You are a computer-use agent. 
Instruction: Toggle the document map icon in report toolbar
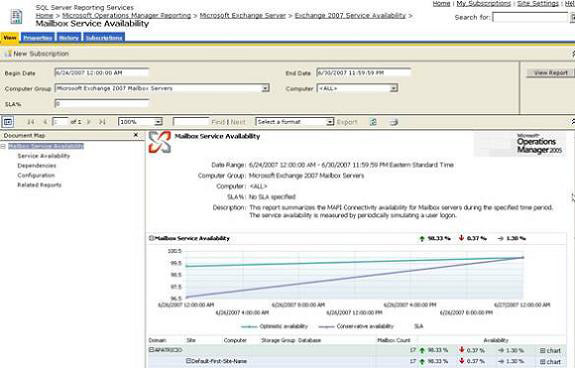click(x=8, y=122)
